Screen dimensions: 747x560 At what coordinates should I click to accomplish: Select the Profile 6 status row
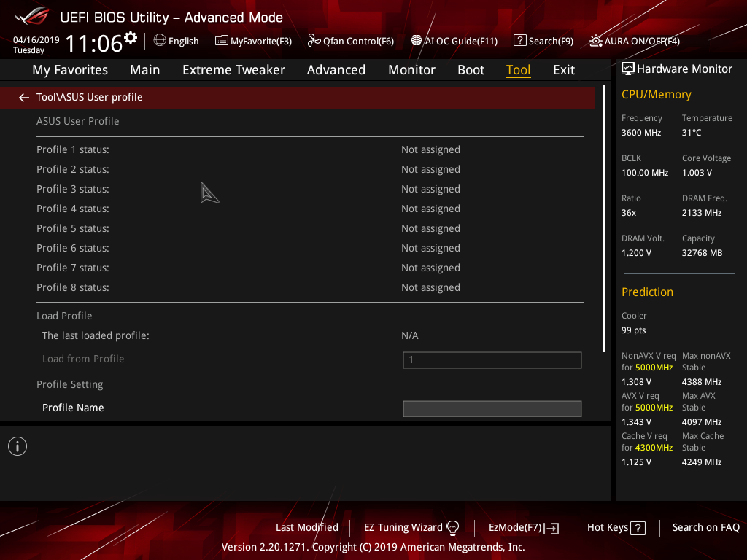tap(309, 248)
